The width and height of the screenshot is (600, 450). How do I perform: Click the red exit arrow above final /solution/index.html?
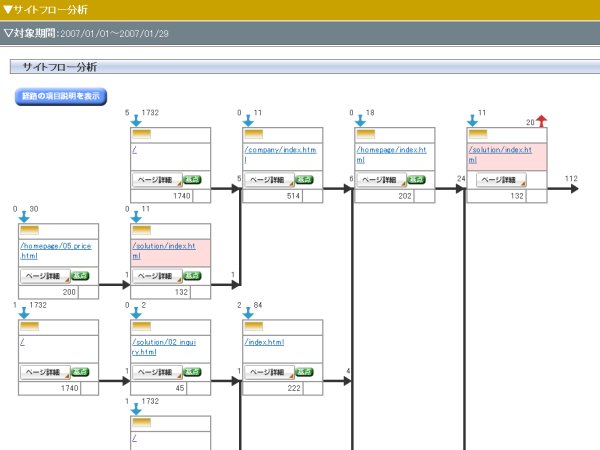point(541,122)
